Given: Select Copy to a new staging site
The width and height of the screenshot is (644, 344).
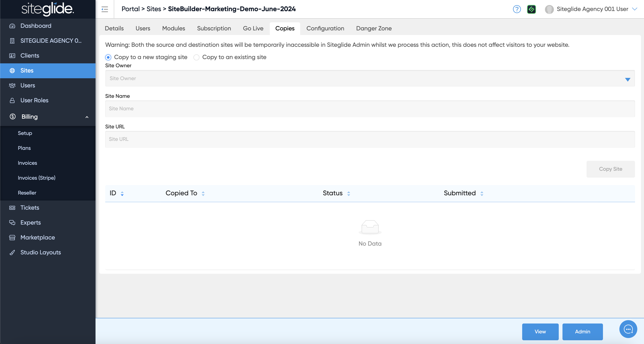Looking at the screenshot, I should coord(108,57).
